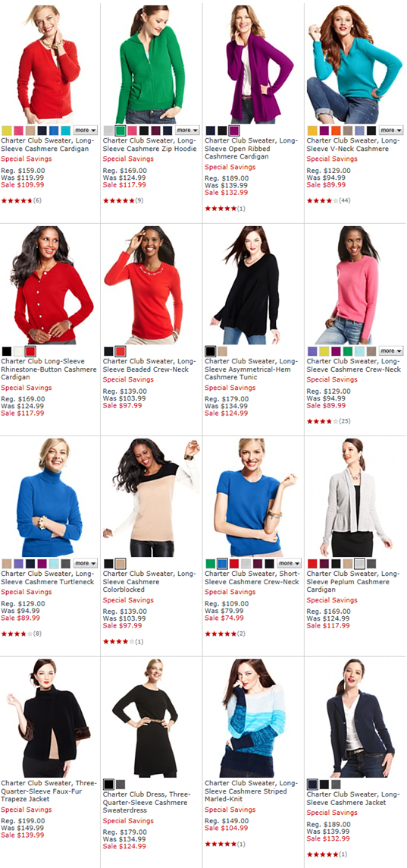The width and height of the screenshot is (407, 868).
Task: Choose black swatch for Rhinestone-Button Cashmere Cardigan
Action: [7, 351]
